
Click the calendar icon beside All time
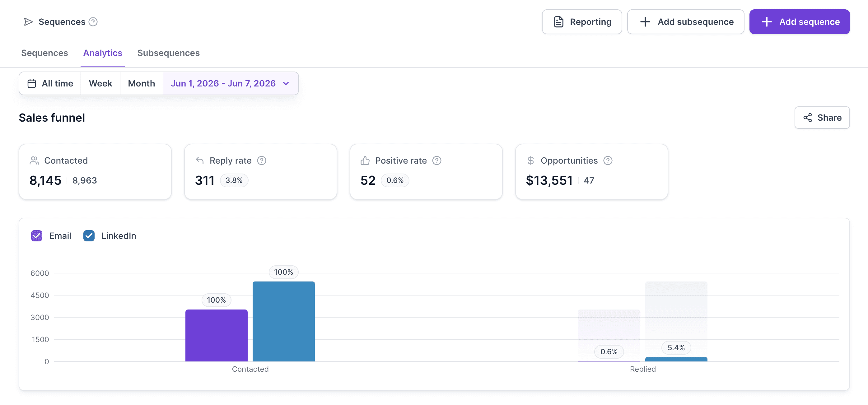[32, 83]
